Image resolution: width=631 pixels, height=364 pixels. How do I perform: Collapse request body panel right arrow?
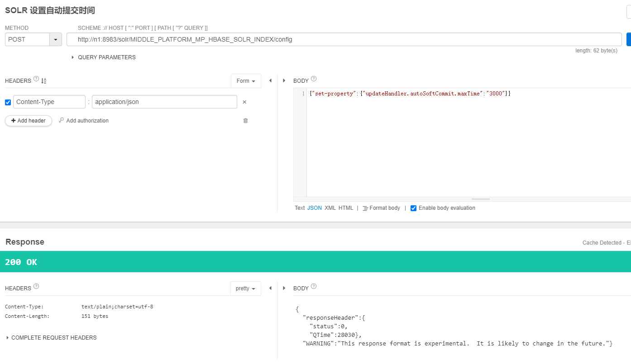(284, 80)
